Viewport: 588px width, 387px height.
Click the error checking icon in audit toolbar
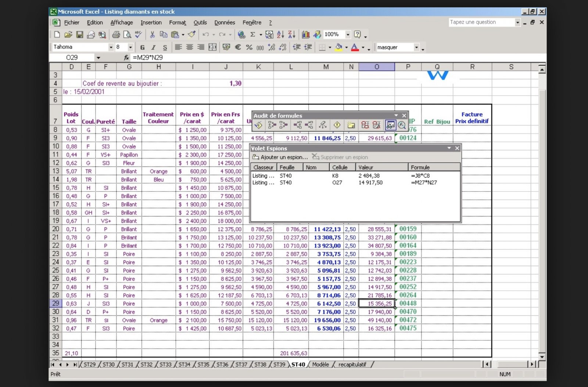tap(258, 125)
